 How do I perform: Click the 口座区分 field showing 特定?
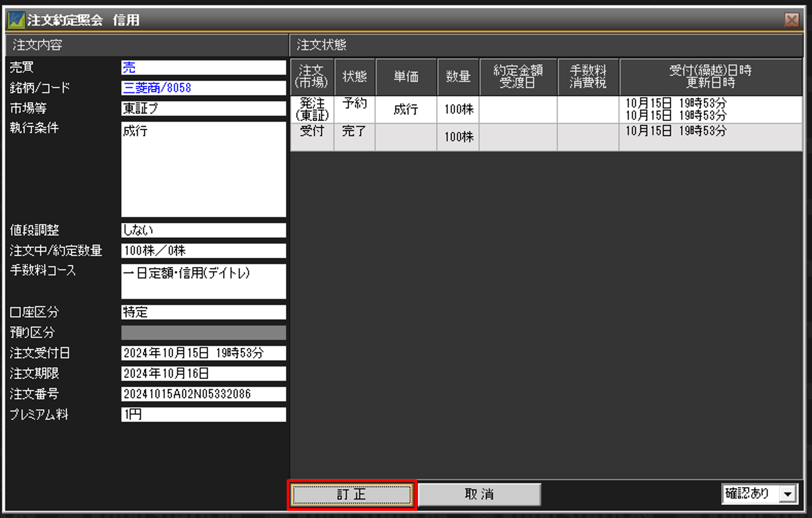(x=203, y=312)
